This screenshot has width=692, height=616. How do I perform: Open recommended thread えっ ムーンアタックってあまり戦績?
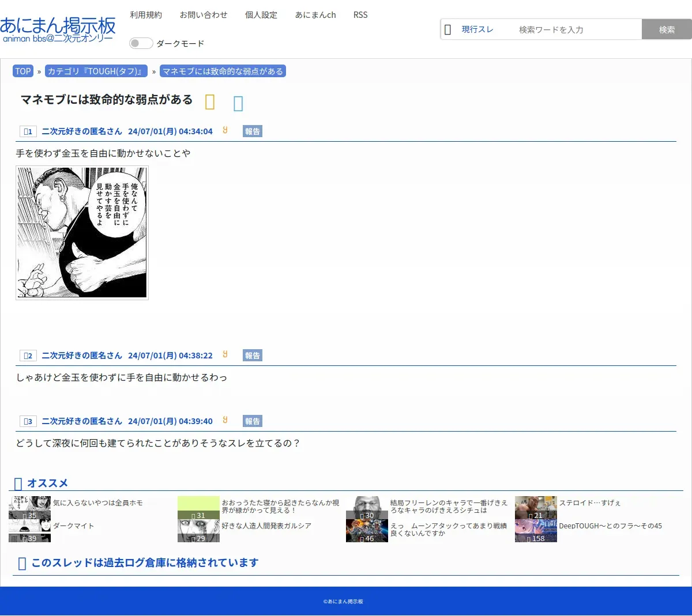pos(449,530)
